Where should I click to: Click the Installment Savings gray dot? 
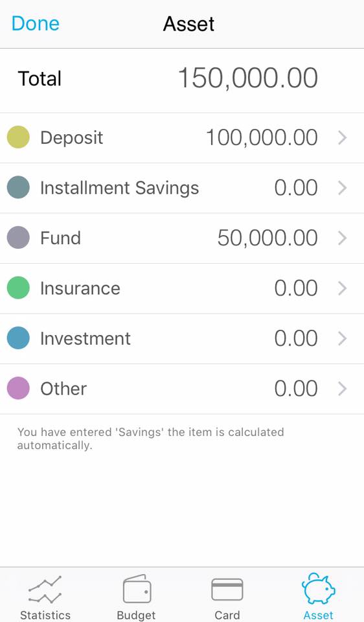(x=18, y=187)
